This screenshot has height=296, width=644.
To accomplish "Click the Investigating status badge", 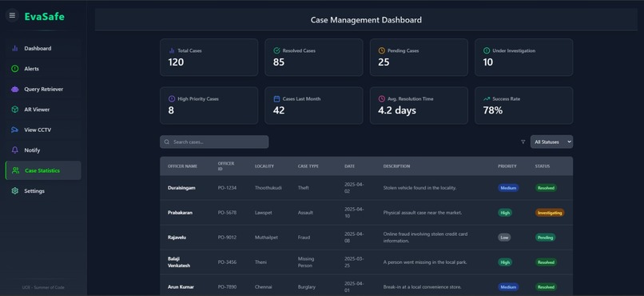I will click(550, 213).
